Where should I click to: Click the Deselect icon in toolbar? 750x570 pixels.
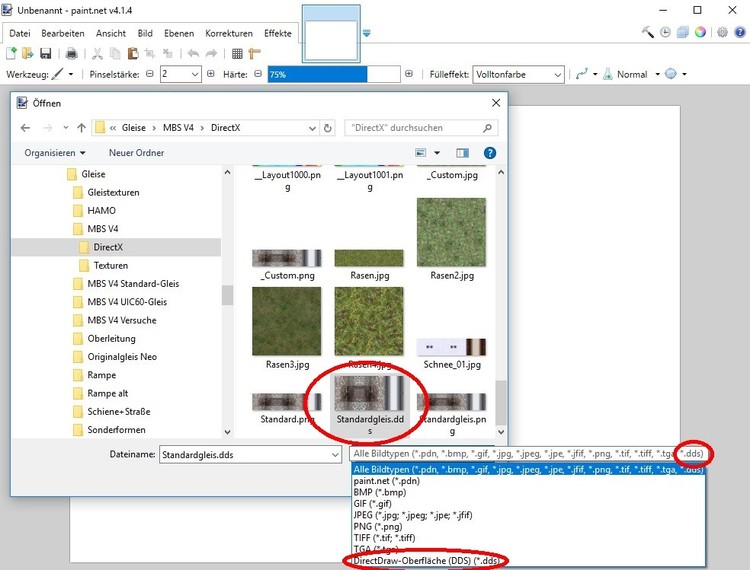(167, 54)
